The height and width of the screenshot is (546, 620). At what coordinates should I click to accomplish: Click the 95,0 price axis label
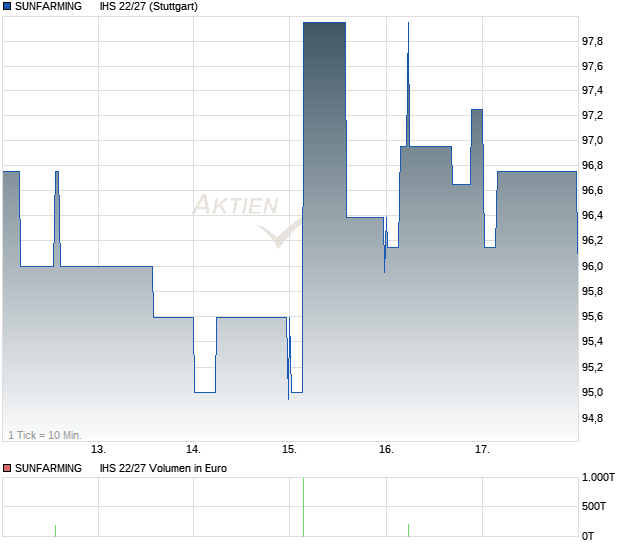[x=592, y=392]
